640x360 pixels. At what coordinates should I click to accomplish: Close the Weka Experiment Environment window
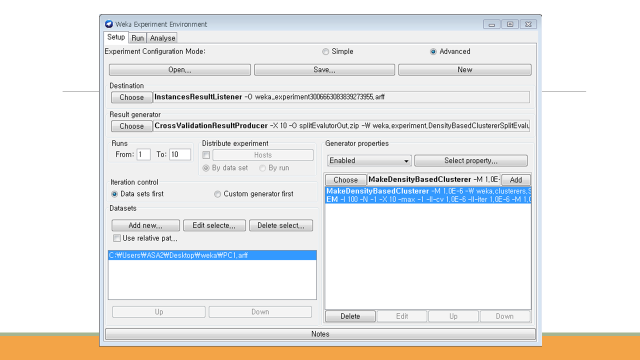pos(528,24)
